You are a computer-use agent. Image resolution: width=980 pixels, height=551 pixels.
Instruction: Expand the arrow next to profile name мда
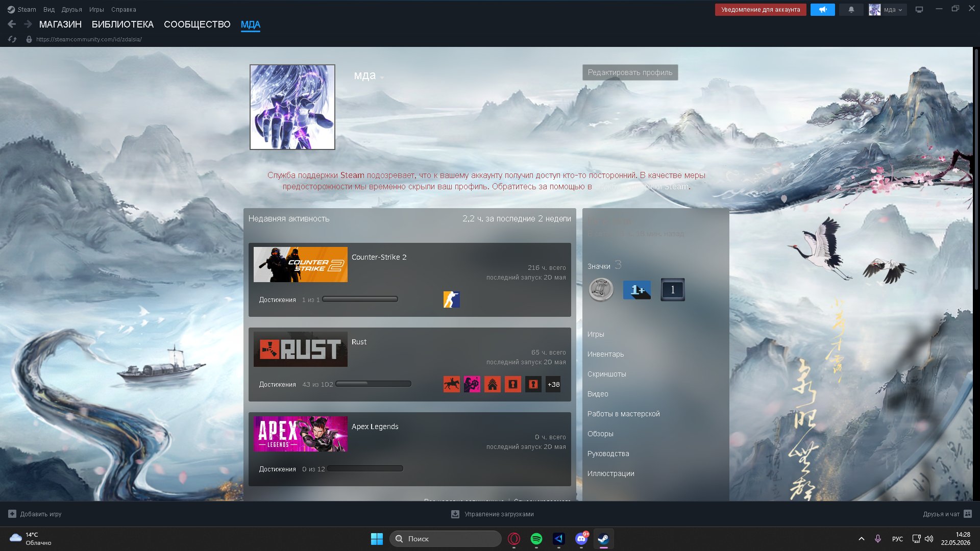click(382, 78)
